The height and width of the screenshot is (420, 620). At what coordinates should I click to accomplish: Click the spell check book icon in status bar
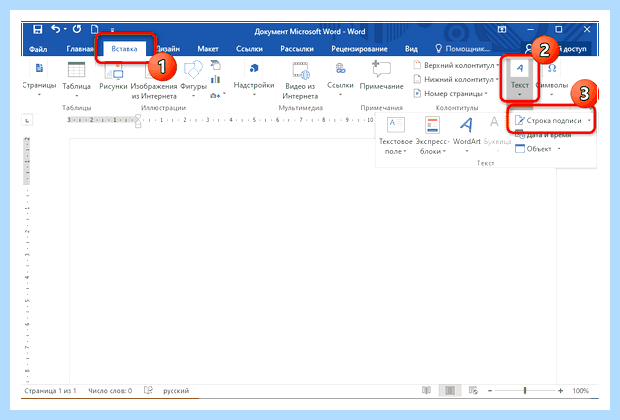pos(148,390)
